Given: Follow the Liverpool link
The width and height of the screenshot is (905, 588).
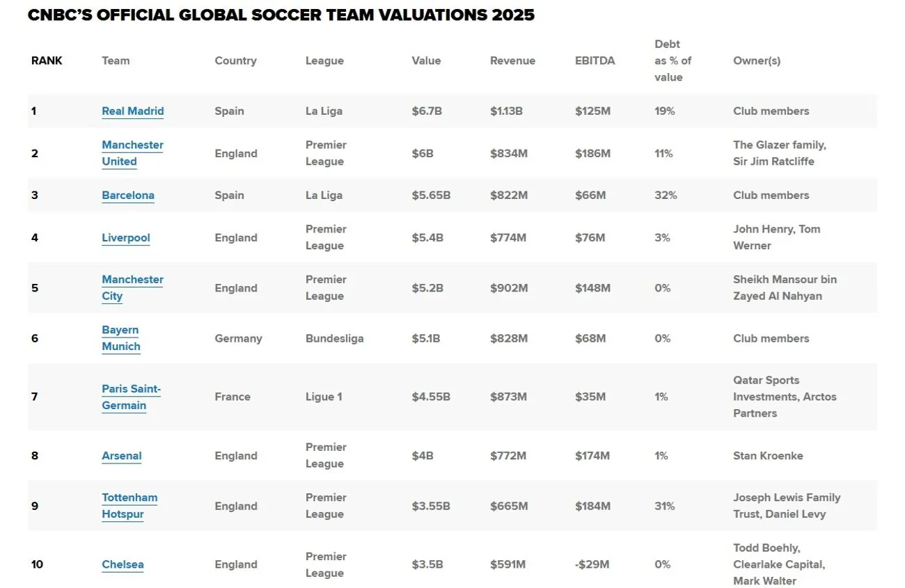Looking at the screenshot, I should [x=126, y=238].
